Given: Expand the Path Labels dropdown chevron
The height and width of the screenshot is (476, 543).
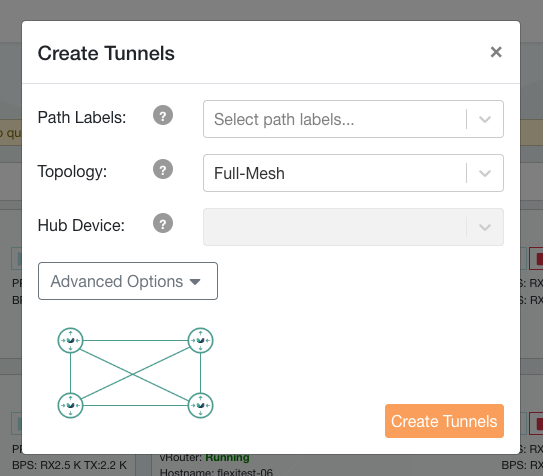Looking at the screenshot, I should (x=485, y=119).
